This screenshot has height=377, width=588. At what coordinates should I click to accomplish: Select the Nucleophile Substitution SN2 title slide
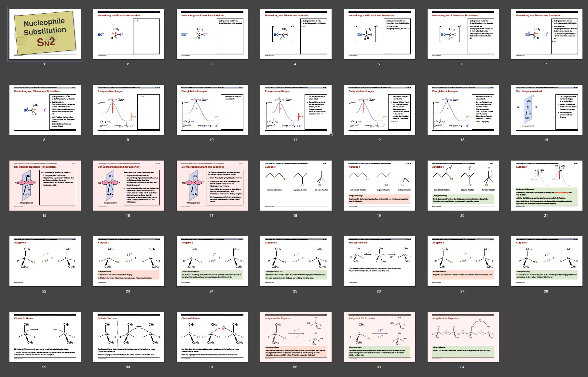click(x=45, y=34)
